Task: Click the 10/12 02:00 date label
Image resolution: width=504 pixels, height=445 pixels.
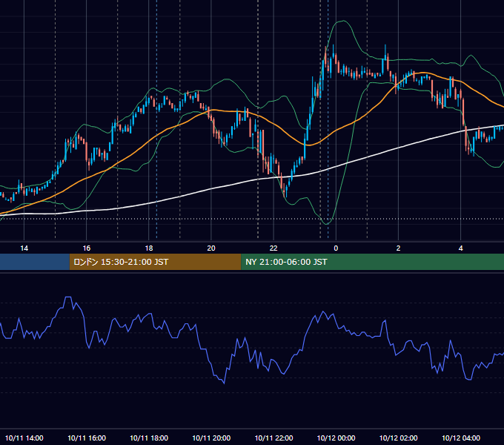Action: [x=398, y=438]
